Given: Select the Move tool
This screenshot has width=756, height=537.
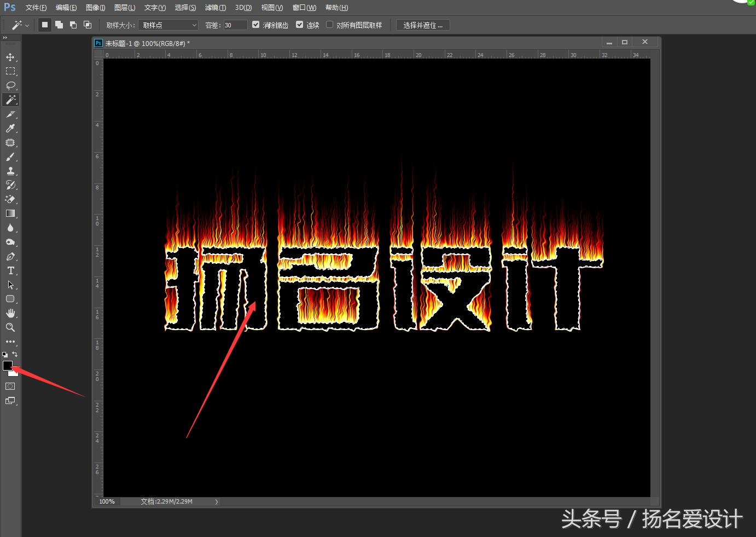Looking at the screenshot, I should 10,57.
